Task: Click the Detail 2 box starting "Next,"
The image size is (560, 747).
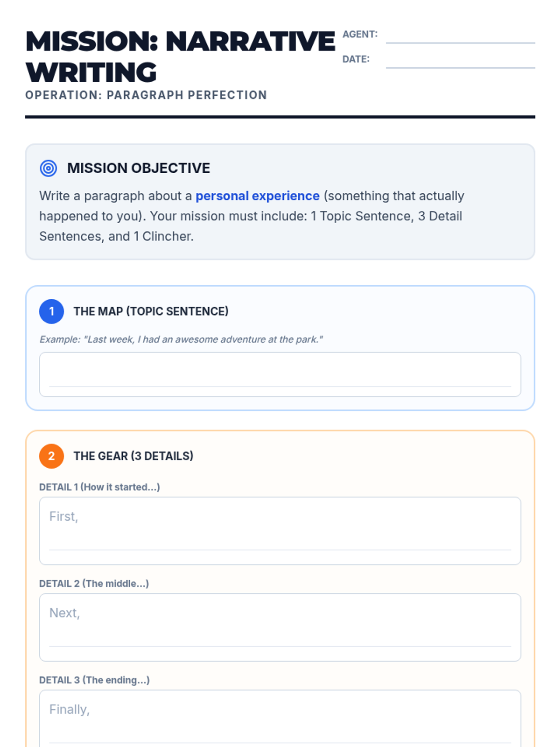Action: (x=280, y=627)
